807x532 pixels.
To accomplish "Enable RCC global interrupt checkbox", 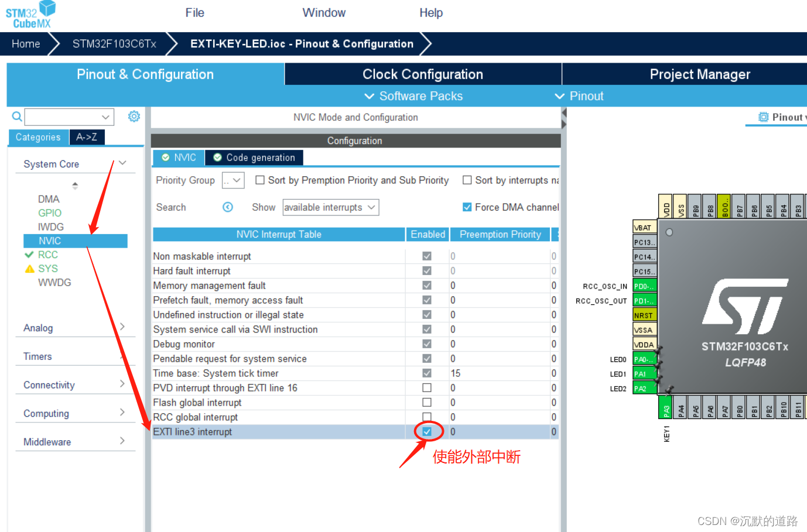I will (427, 417).
